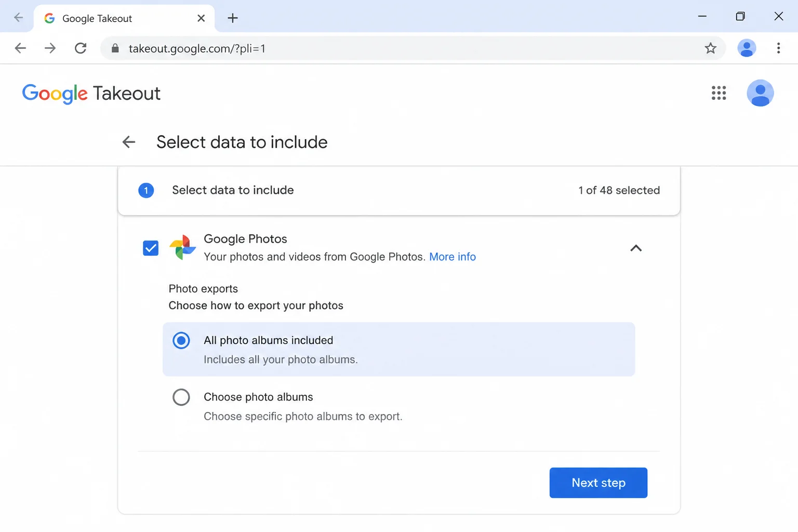Click the browser forward arrow button
This screenshot has height=532, width=798.
(x=50, y=48)
